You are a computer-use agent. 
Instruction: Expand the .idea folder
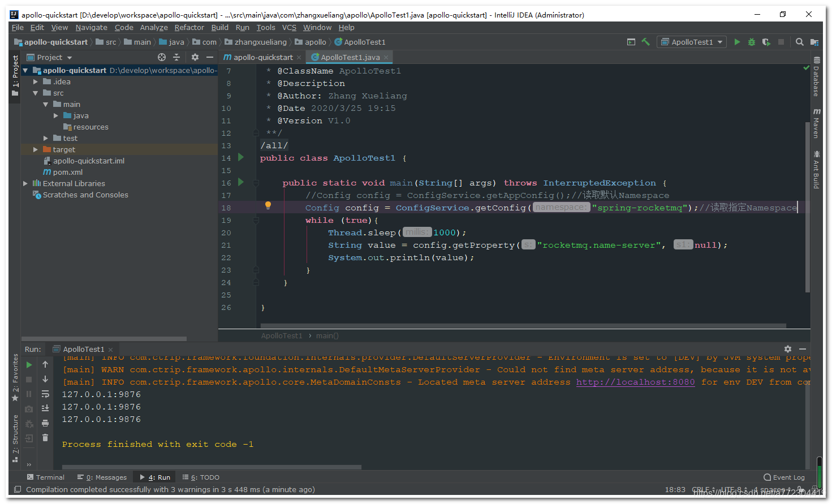(36, 81)
